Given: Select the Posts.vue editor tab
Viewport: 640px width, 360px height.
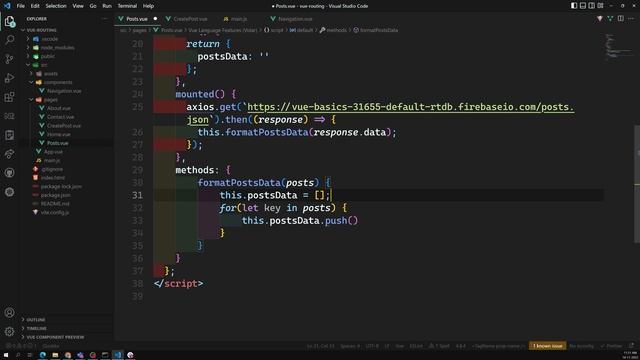Looking at the screenshot, I should coord(137,19).
